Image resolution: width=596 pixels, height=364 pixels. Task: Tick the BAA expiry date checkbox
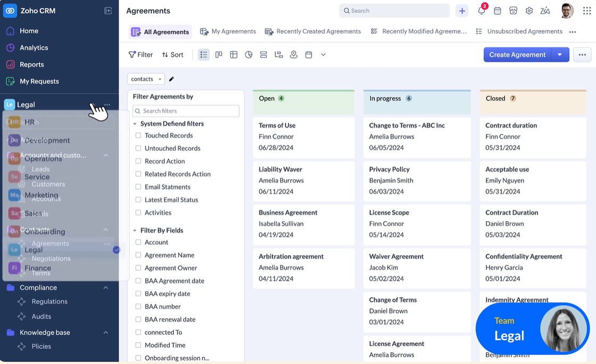coord(138,293)
